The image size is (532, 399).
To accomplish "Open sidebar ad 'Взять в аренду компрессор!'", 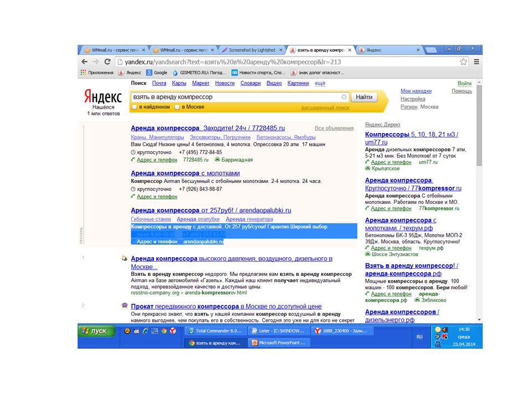I will [x=412, y=269].
